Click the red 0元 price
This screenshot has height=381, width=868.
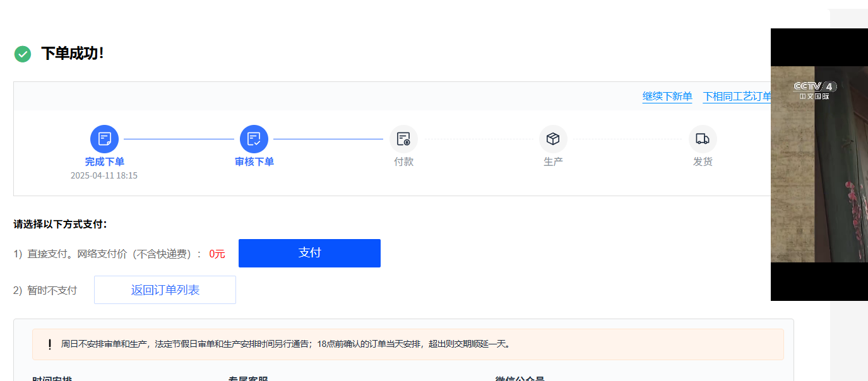point(217,254)
